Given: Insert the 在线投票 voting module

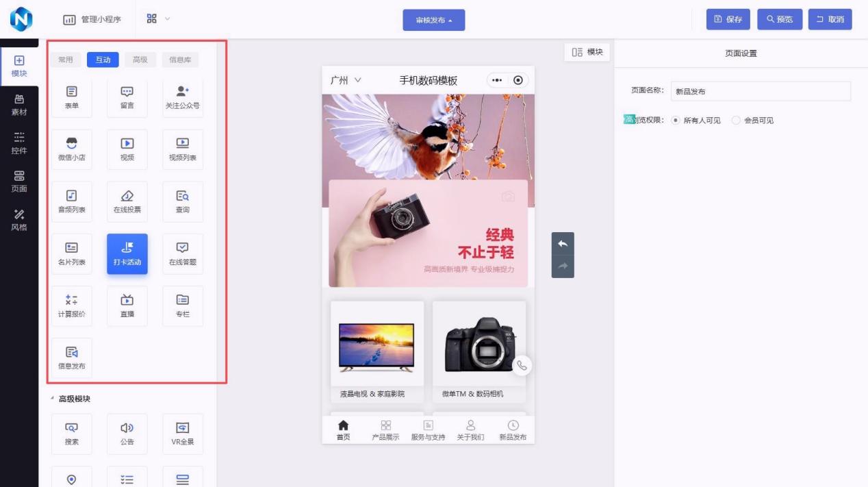Looking at the screenshot, I should 127,201.
